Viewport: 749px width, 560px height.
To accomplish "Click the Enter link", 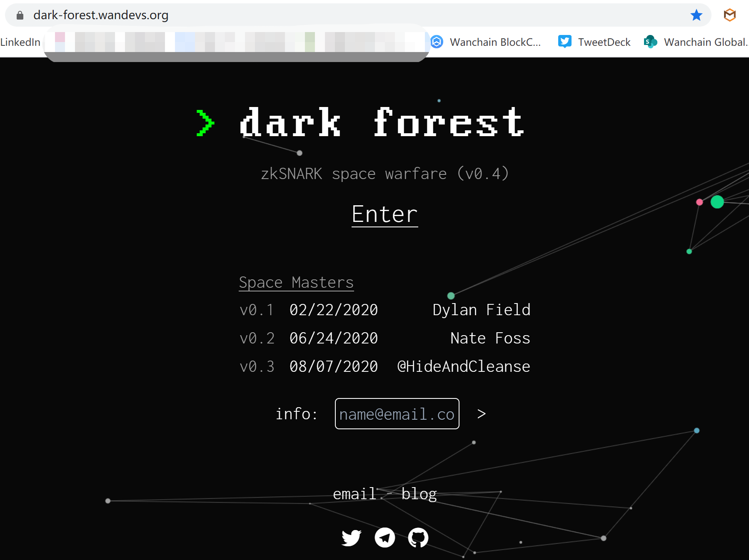I will click(384, 214).
